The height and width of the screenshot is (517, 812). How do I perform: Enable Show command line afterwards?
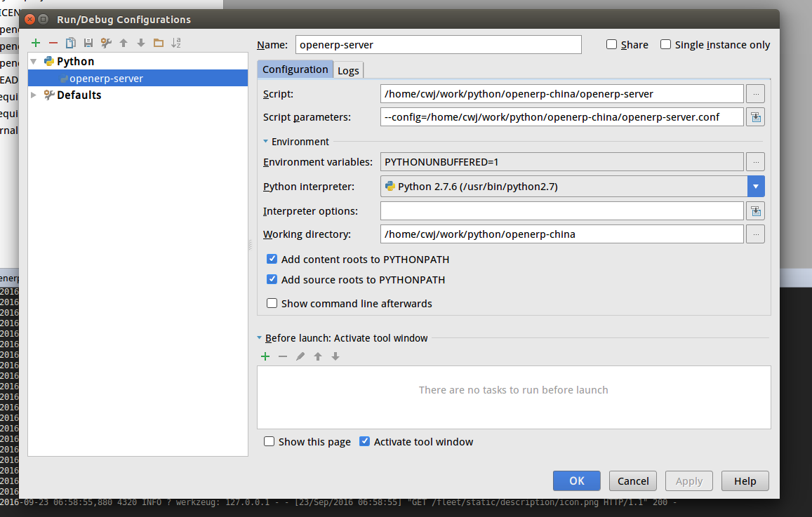point(272,303)
